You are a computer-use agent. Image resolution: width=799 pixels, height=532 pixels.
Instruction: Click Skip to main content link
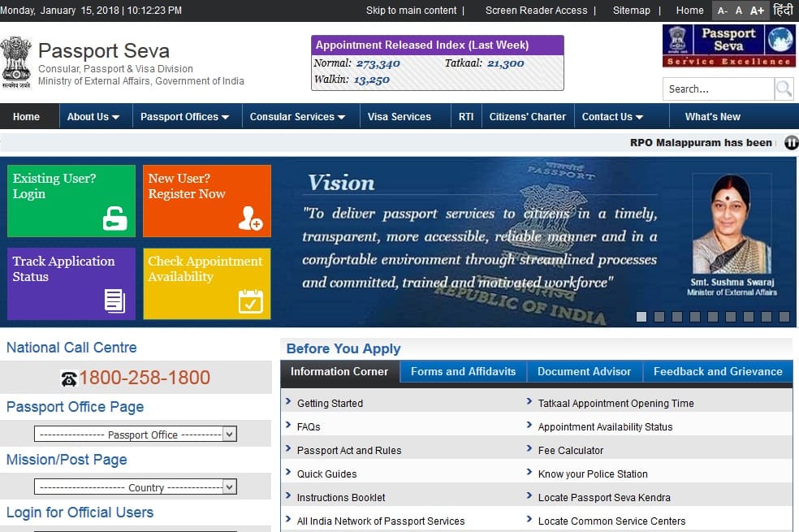coord(411,11)
